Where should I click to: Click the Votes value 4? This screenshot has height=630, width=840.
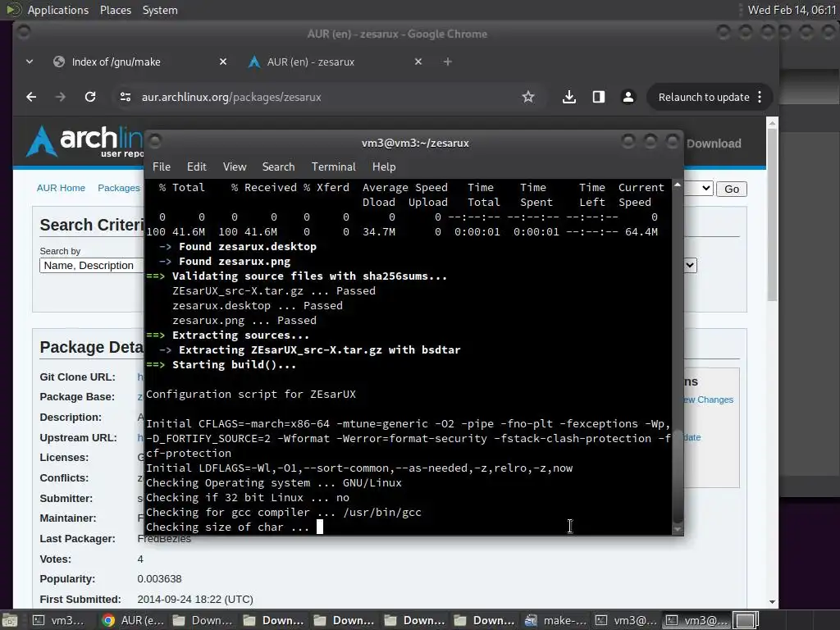click(x=139, y=559)
